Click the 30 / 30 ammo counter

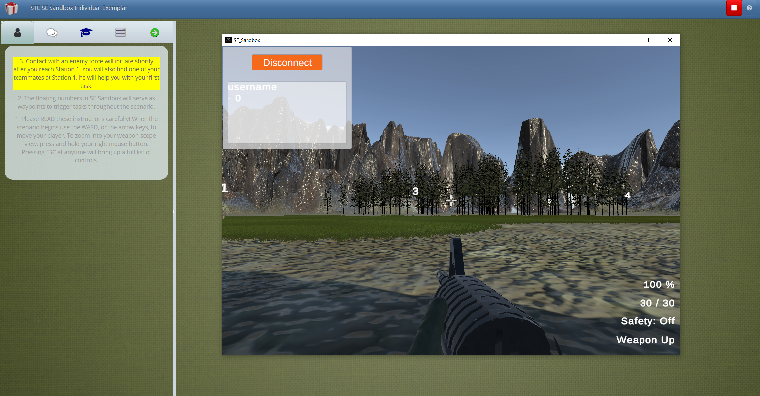[x=657, y=303]
